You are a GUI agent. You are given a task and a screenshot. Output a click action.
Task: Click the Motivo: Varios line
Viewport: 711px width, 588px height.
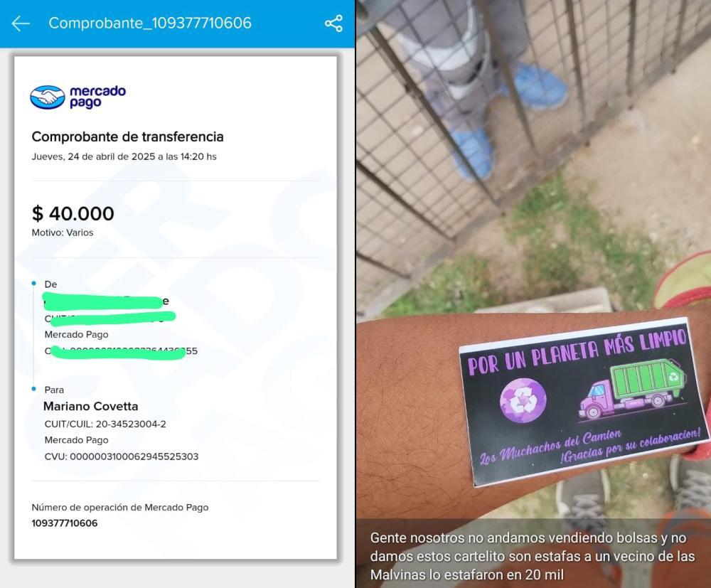(x=62, y=232)
